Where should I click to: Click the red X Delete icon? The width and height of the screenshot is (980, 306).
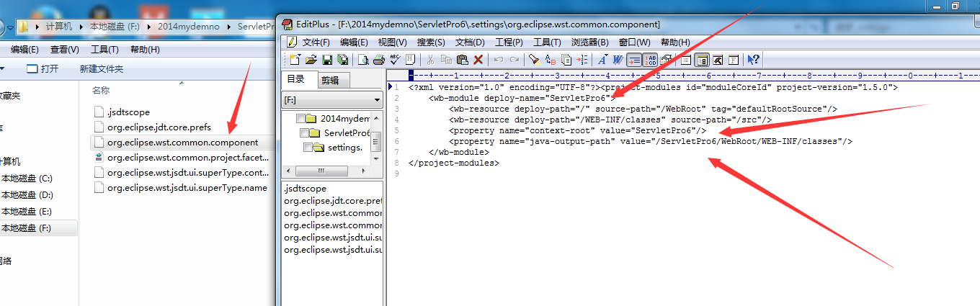click(x=478, y=59)
